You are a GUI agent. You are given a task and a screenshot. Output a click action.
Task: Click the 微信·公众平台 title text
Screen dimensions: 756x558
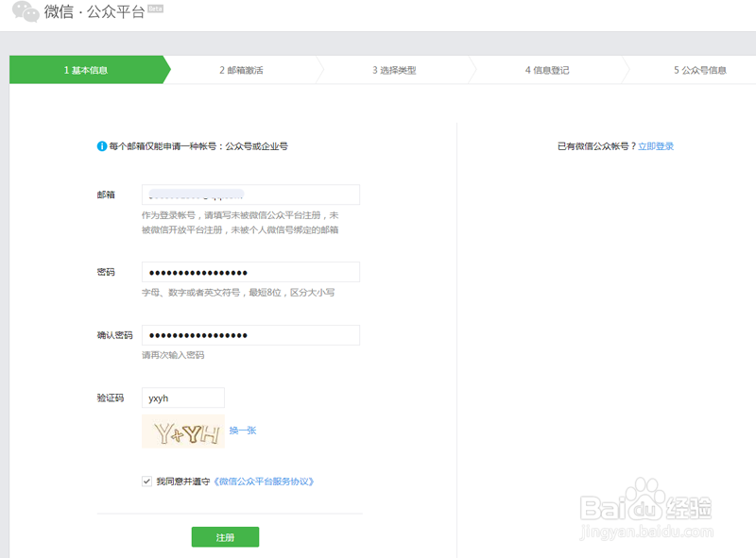(x=94, y=11)
